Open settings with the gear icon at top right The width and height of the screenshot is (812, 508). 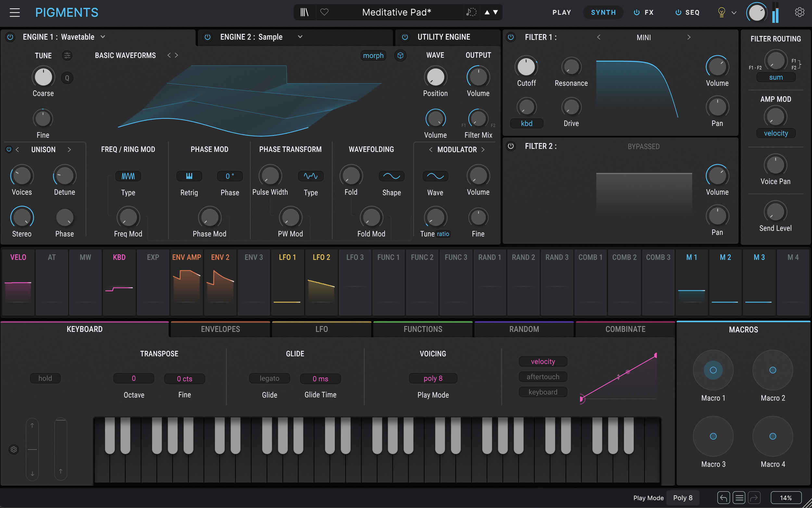800,12
